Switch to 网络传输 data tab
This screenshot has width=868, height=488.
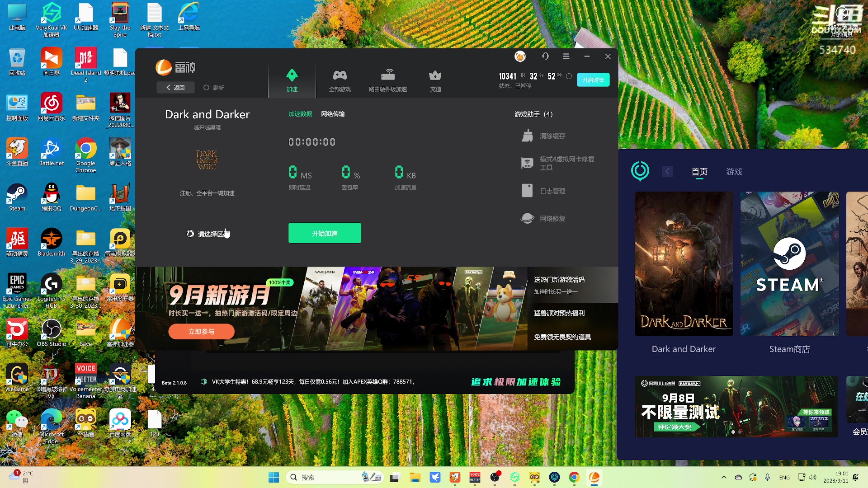(333, 114)
